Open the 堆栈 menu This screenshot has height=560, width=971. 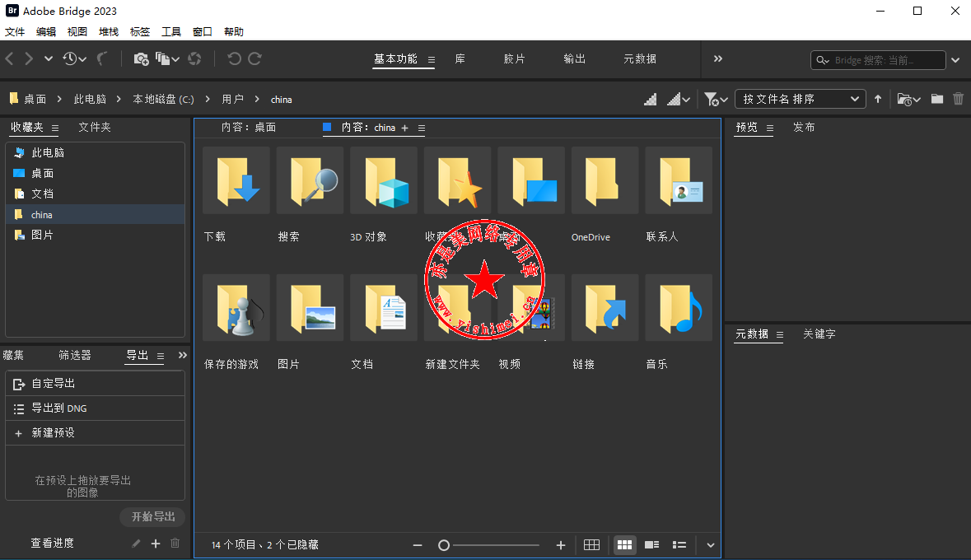click(109, 31)
